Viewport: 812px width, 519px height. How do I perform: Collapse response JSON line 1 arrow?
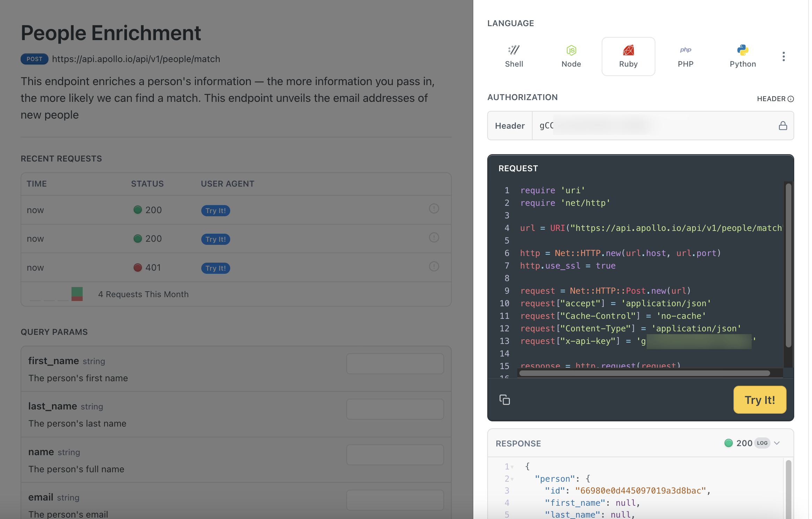coord(512,467)
